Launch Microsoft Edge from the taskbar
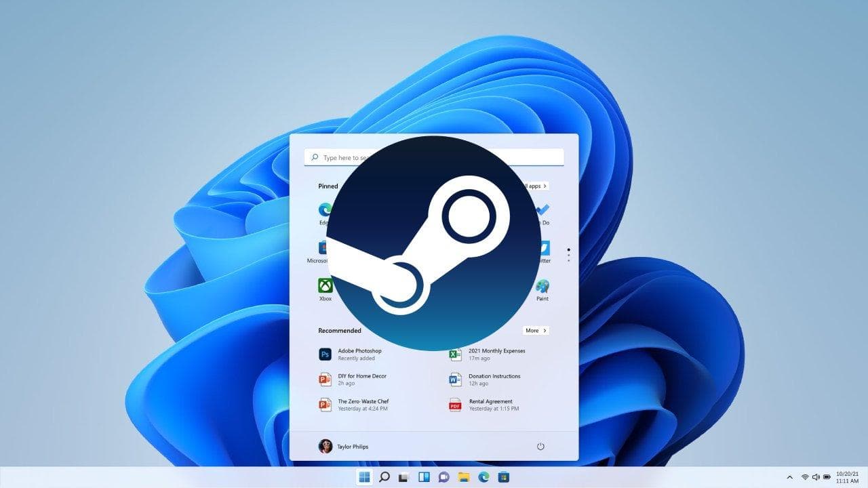This screenshot has width=868, height=488. point(484,477)
